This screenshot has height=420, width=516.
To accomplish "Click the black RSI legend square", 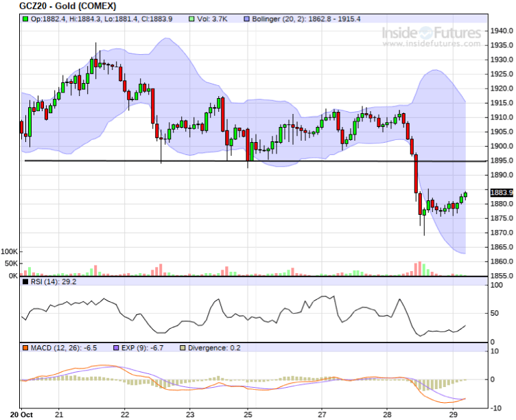I will [25, 281].
